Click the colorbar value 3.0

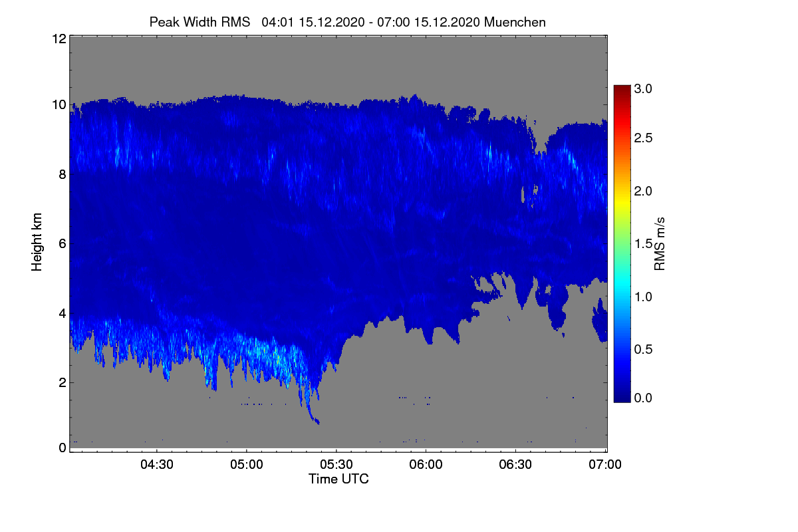644,88
